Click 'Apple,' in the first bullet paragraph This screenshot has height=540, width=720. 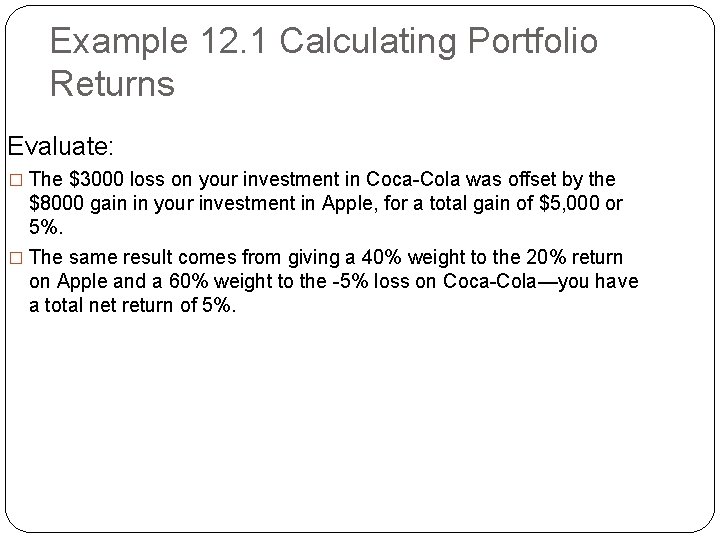pos(349,204)
